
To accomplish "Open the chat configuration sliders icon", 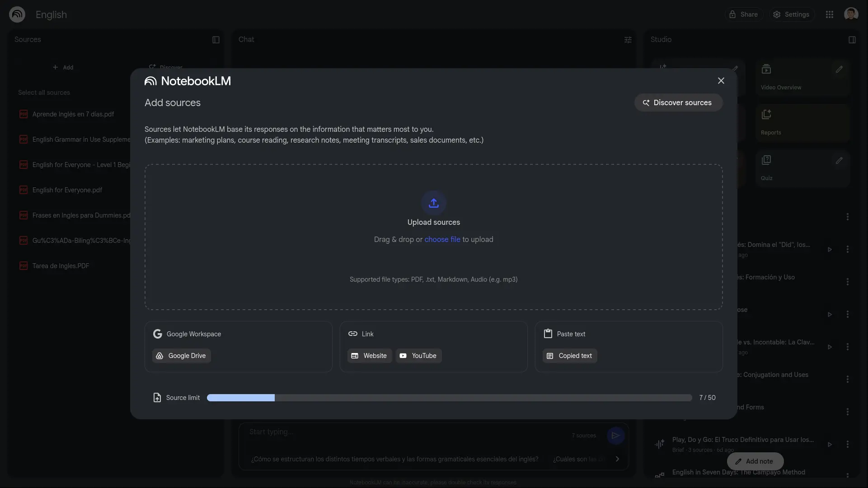I will [x=628, y=40].
